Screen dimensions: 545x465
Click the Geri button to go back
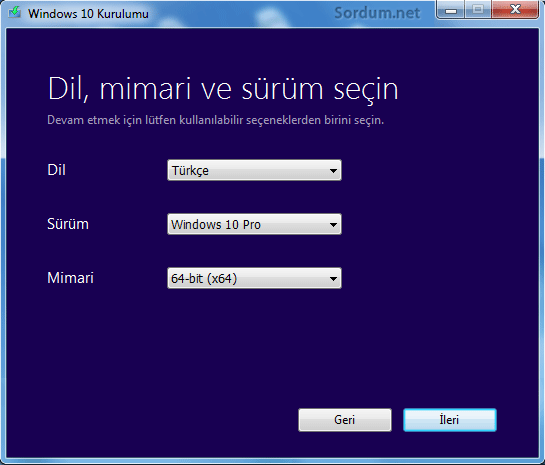345,420
